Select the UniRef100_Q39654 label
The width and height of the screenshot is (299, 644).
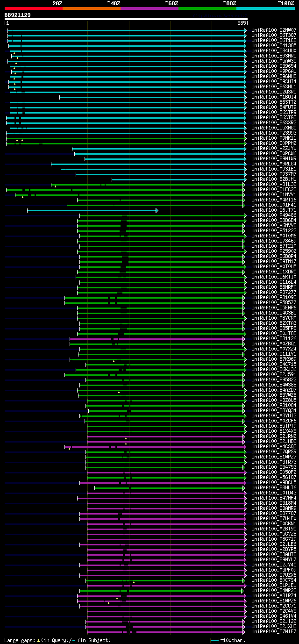274,66
